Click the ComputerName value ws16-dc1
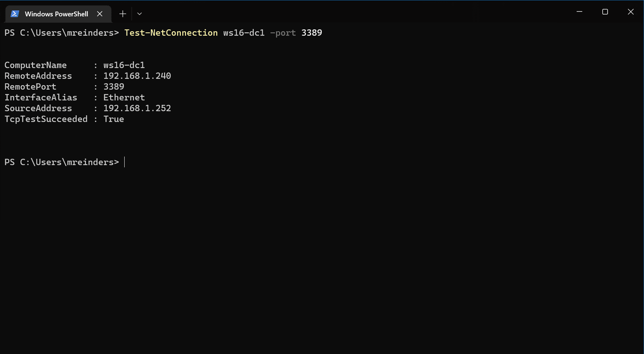Screen dimensions: 644x354 pyautogui.click(x=124, y=65)
